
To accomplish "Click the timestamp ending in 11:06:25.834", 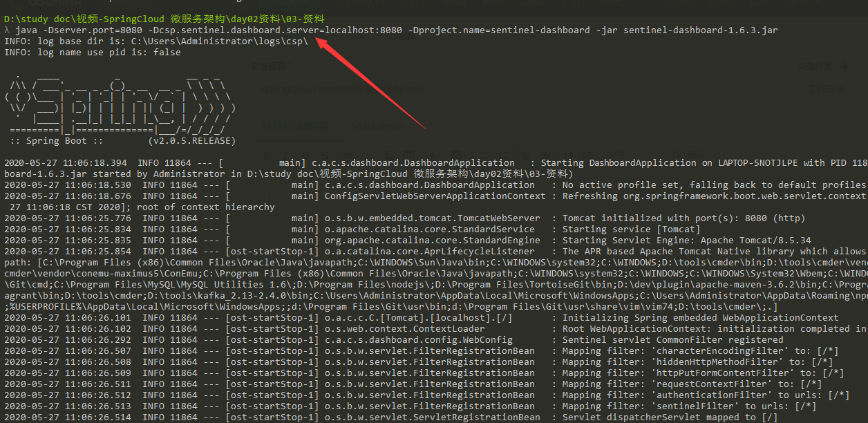I will click(68, 229).
